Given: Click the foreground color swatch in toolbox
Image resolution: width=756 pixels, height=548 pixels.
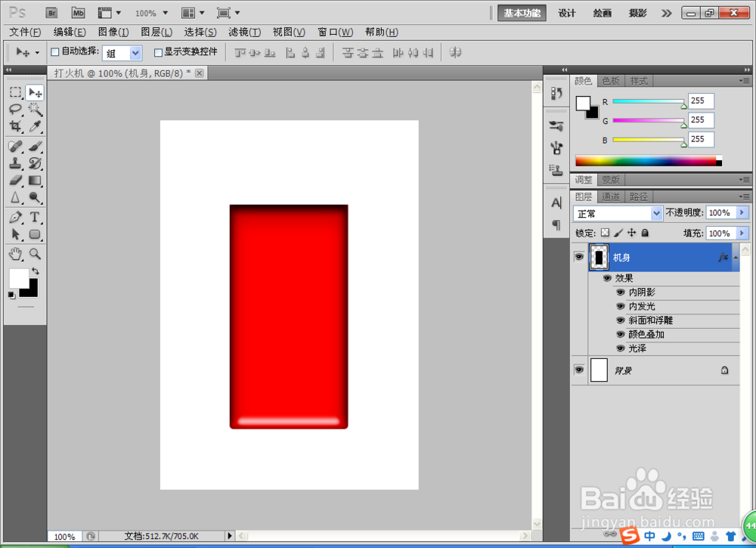Looking at the screenshot, I should click(x=18, y=279).
